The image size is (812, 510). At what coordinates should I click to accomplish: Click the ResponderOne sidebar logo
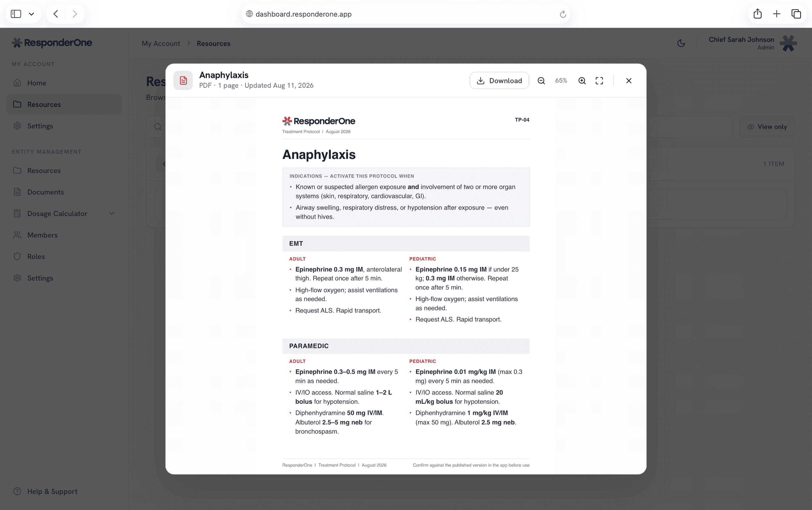pos(52,43)
